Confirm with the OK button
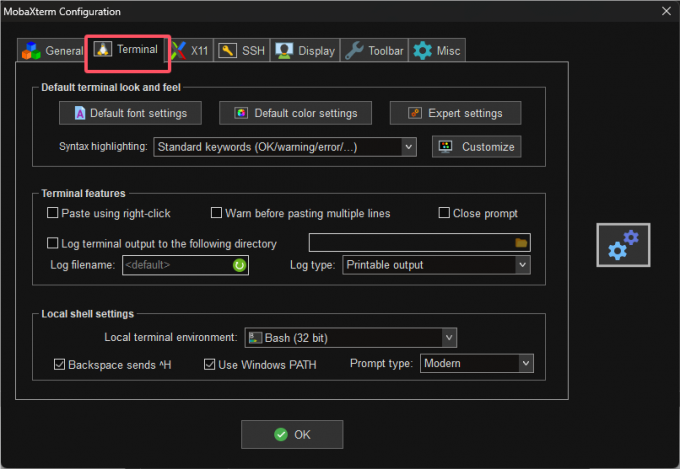This screenshot has height=469, width=680. click(292, 434)
